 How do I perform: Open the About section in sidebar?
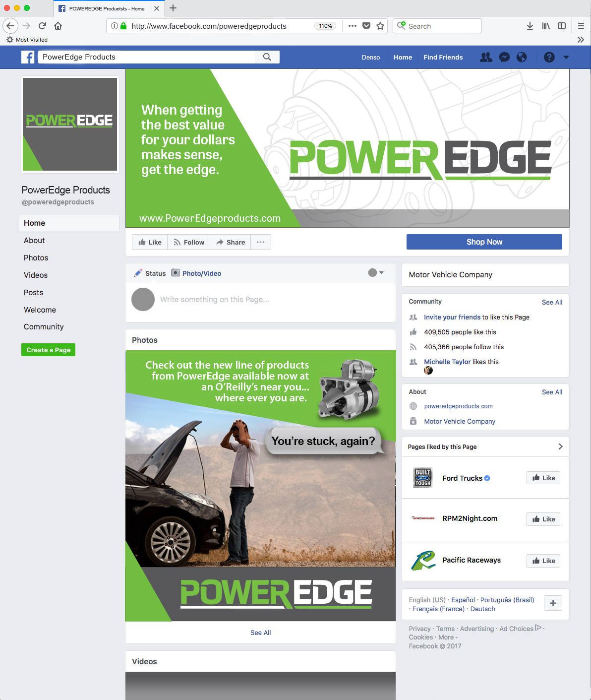tap(34, 240)
